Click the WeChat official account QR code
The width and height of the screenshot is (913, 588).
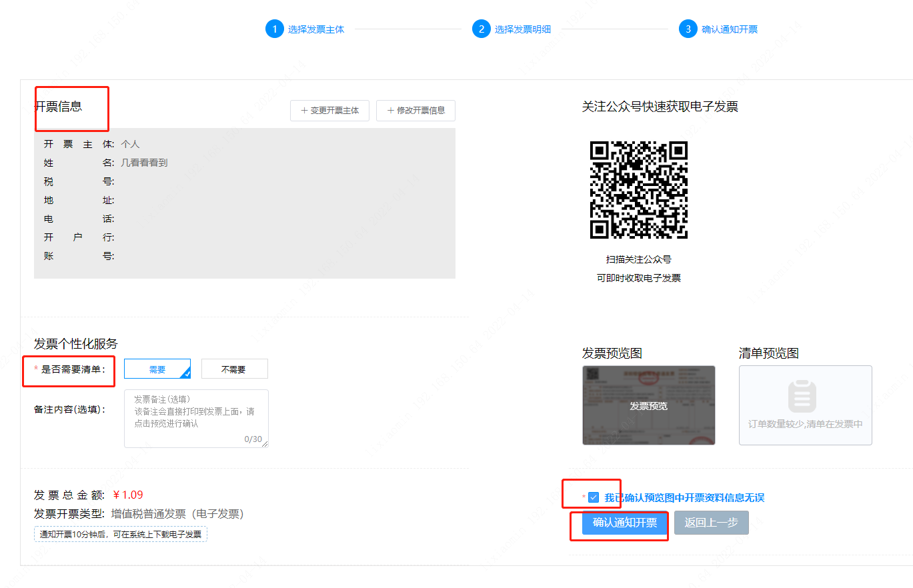[x=638, y=190]
